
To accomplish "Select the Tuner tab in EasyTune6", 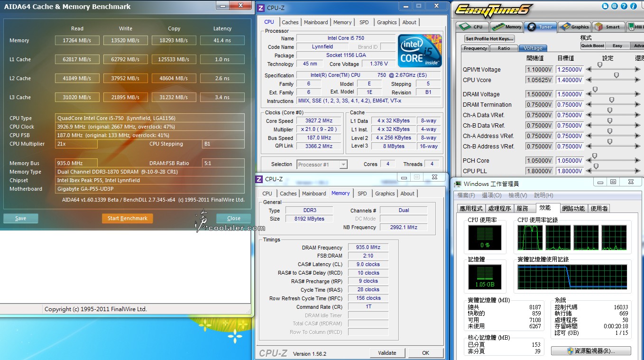I will (540, 27).
